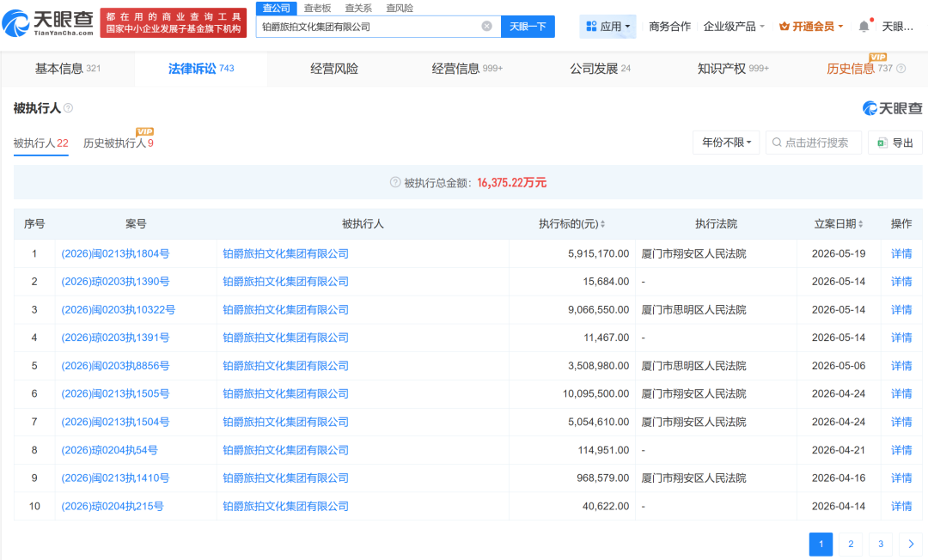Click 详情 for case 琼0204执215号
The width and height of the screenshot is (928, 560).
coord(901,506)
